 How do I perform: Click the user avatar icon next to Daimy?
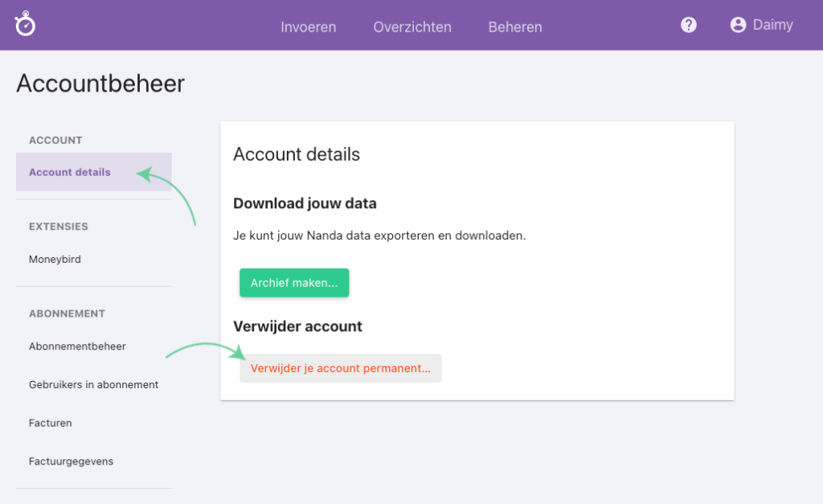coord(737,24)
